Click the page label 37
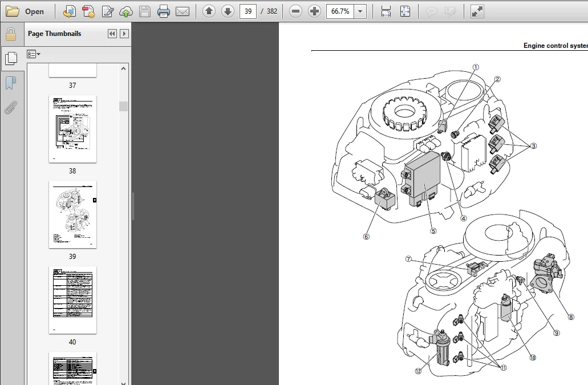The image size is (588, 385). (x=72, y=85)
